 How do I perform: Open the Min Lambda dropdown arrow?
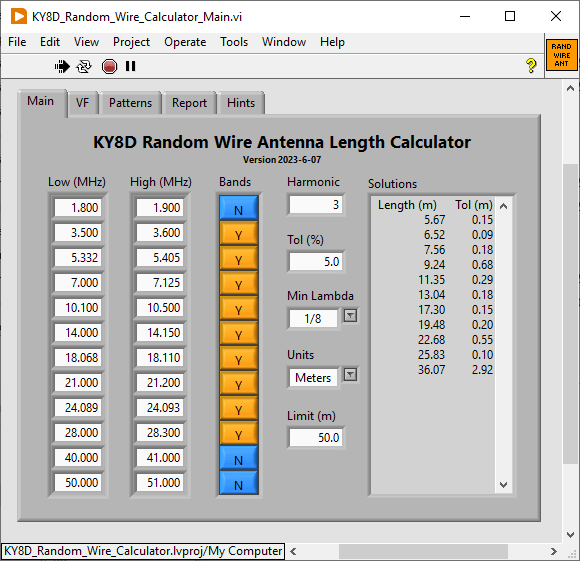click(350, 316)
